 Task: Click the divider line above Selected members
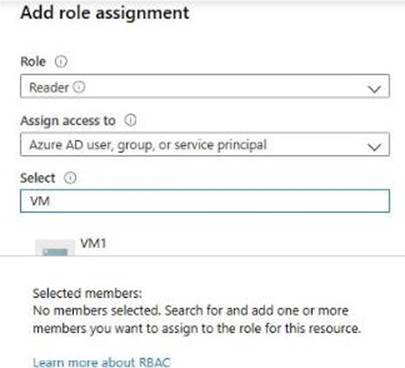point(202,256)
